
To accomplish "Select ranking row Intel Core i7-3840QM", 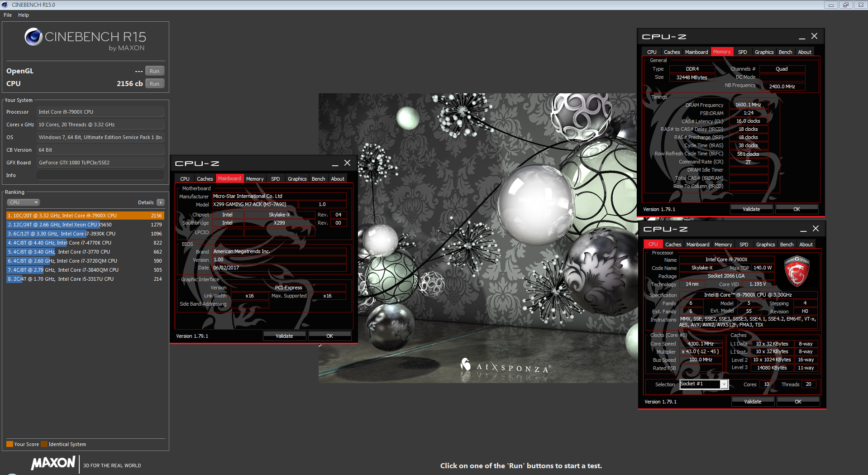I will point(85,270).
